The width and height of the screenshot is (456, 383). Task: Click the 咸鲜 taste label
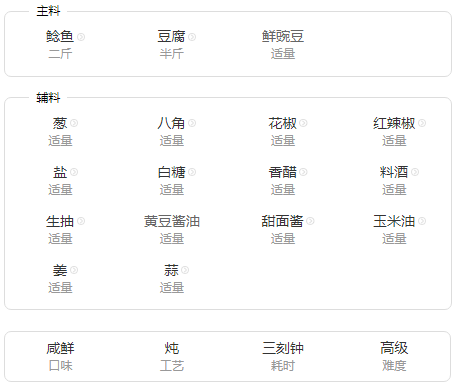[x=60, y=348]
